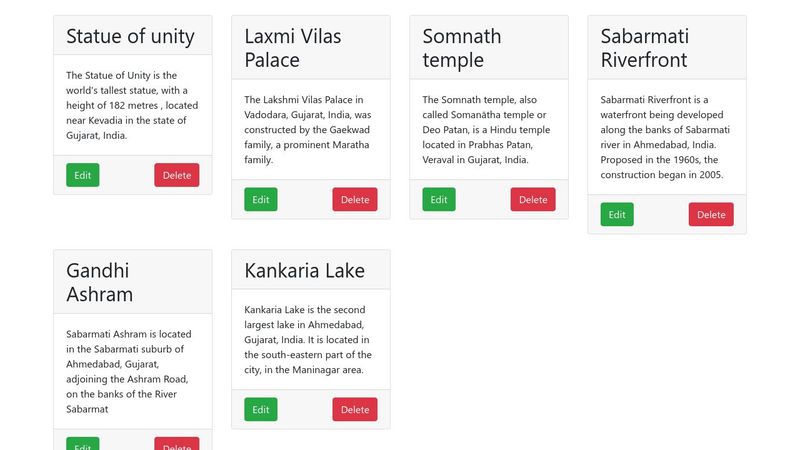The width and height of the screenshot is (800, 450).
Task: Delete the Statue of unity card
Action: click(176, 175)
